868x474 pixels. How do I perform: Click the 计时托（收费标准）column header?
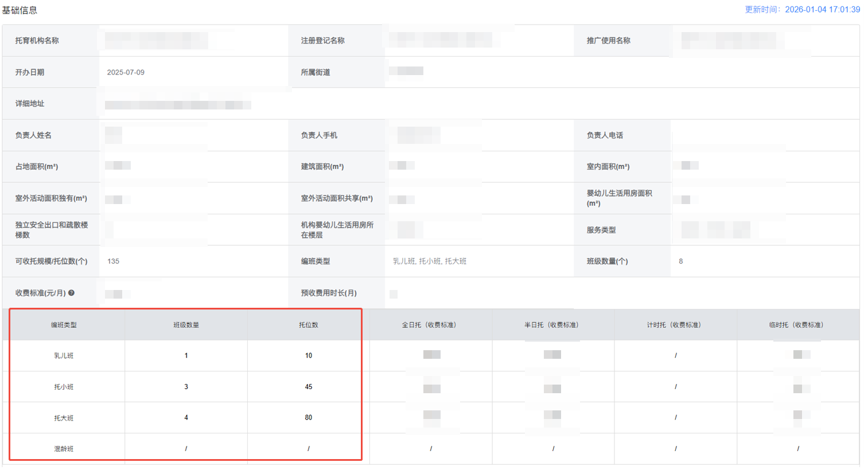click(x=675, y=325)
